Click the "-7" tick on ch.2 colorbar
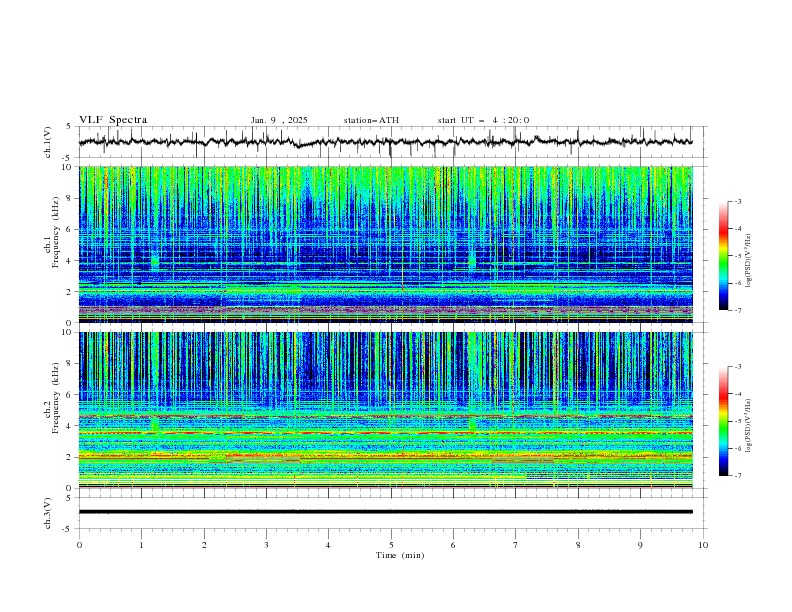This screenshot has height=612, width=792. [737, 476]
